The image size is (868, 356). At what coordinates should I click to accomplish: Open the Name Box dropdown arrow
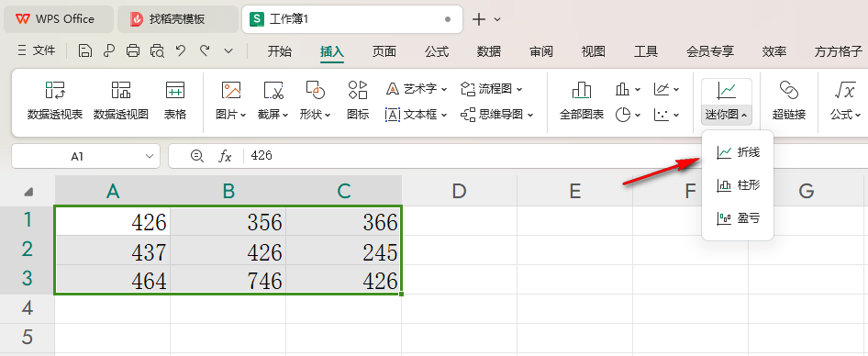coord(149,157)
